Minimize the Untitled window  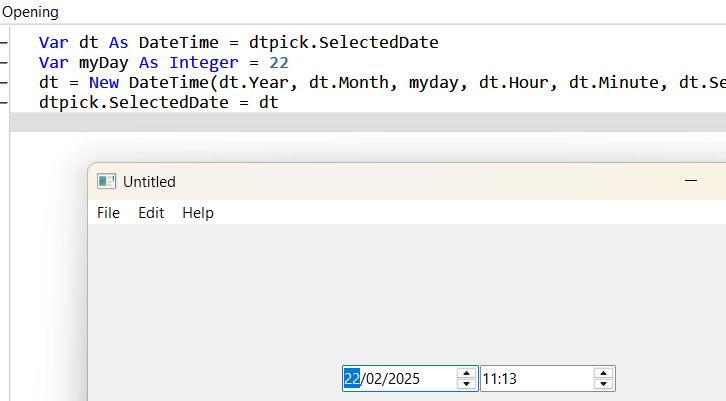[x=691, y=181]
